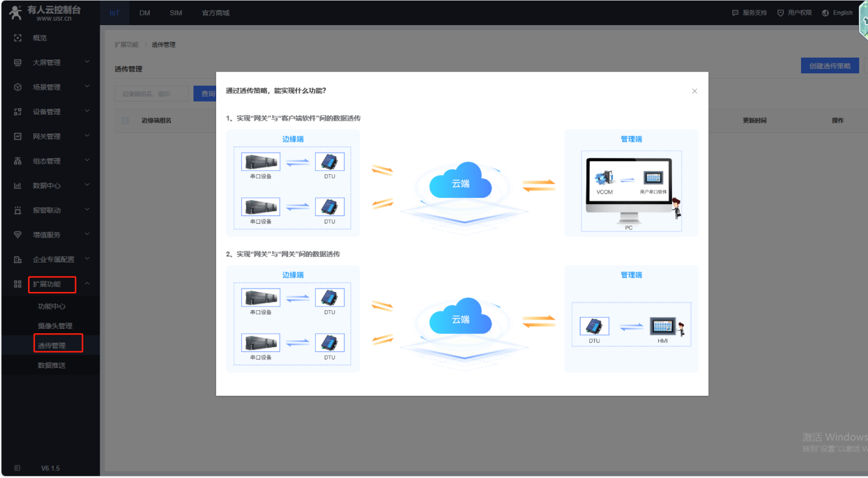868x478 pixels.
Task: Open 服务支持 in the header
Action: [749, 13]
